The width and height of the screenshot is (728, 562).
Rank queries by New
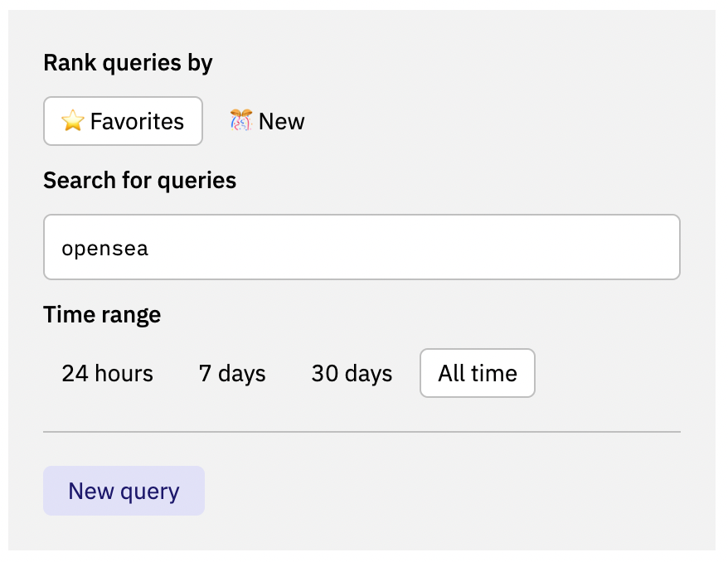(x=267, y=122)
